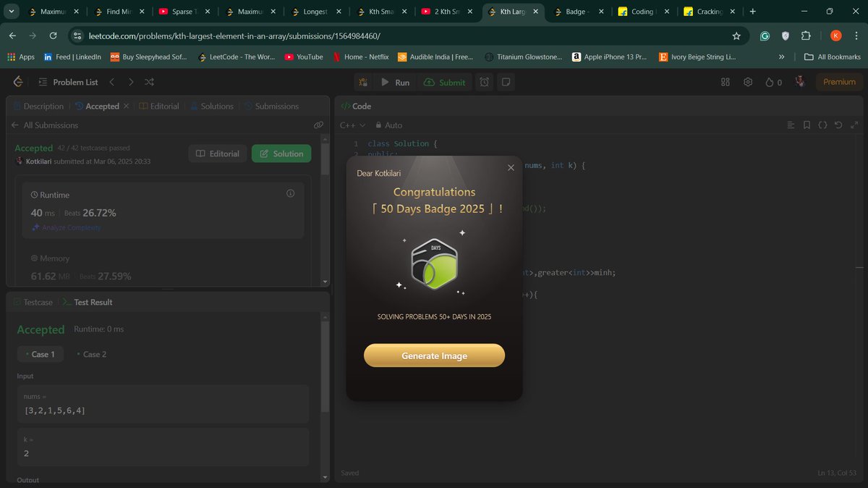Select the Case 2 test case

tap(91, 354)
